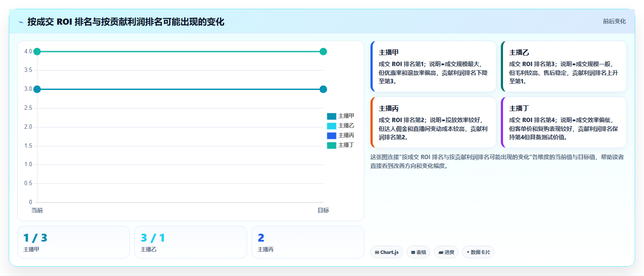The width and height of the screenshot is (644, 276).
Task: Open the 主播丁 description card
Action: [x=564, y=123]
